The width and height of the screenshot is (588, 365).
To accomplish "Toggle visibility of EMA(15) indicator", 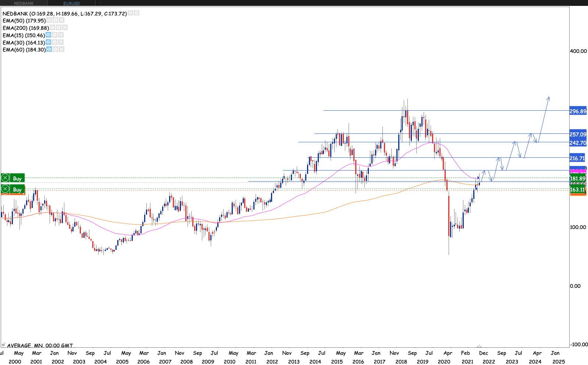I will coord(48,35).
